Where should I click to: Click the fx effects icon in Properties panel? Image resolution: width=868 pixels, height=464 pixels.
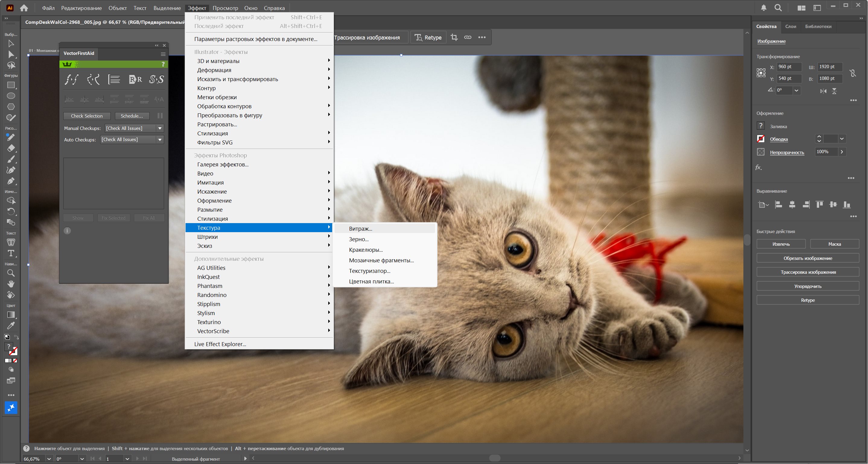pyautogui.click(x=758, y=167)
